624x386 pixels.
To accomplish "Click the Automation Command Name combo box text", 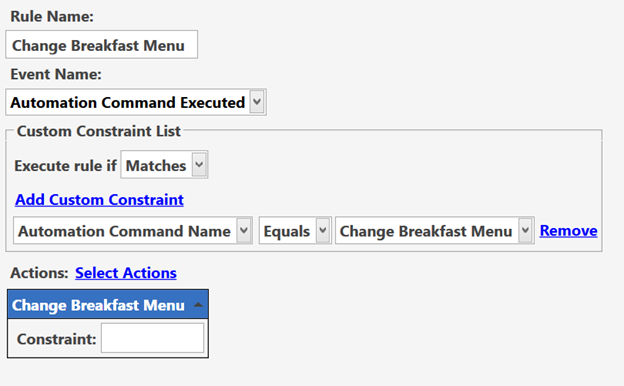I will click(x=124, y=231).
